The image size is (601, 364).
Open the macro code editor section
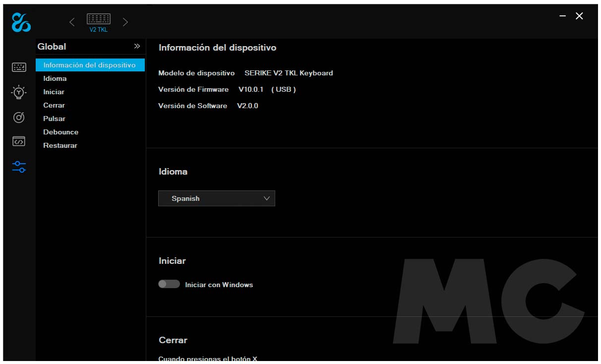point(19,142)
